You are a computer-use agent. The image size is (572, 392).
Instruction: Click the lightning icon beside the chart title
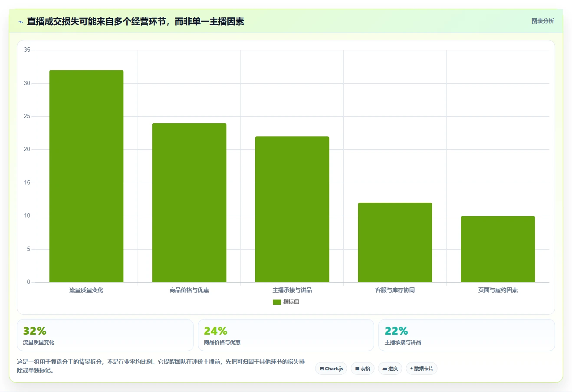[21, 22]
